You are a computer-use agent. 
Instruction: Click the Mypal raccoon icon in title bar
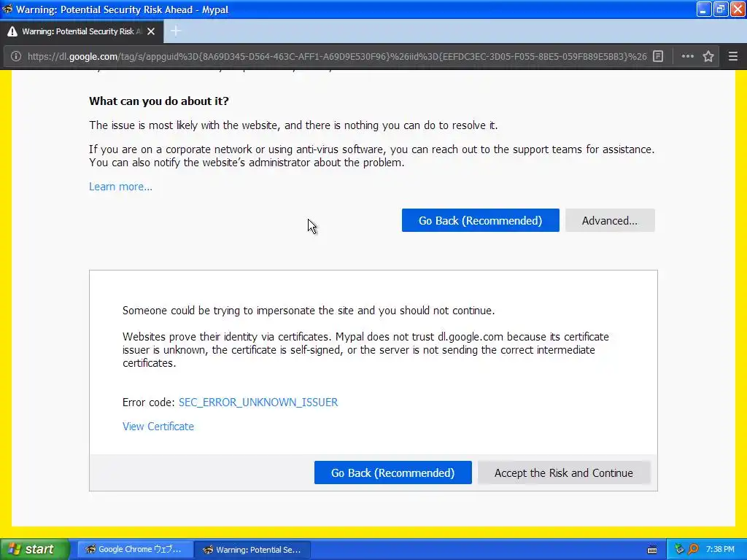(x=7, y=9)
